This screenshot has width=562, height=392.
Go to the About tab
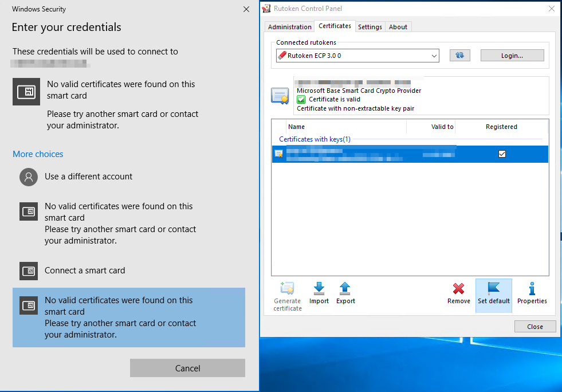[x=398, y=27]
